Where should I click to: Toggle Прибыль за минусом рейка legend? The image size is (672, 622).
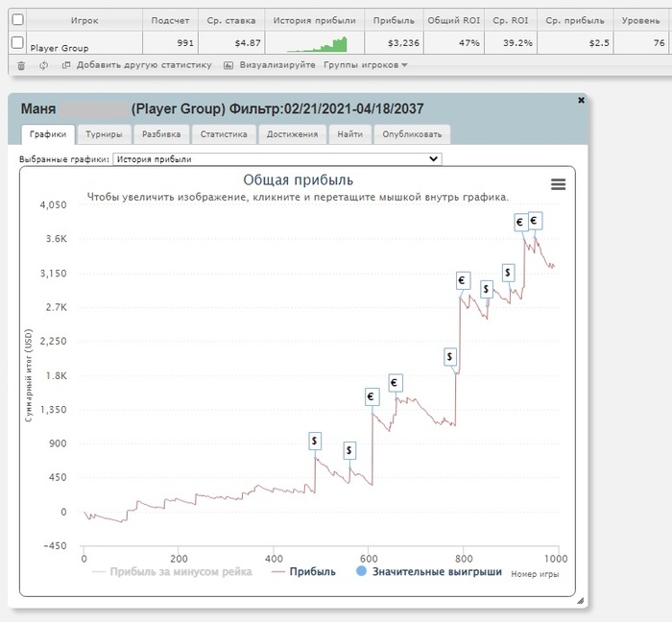172,572
